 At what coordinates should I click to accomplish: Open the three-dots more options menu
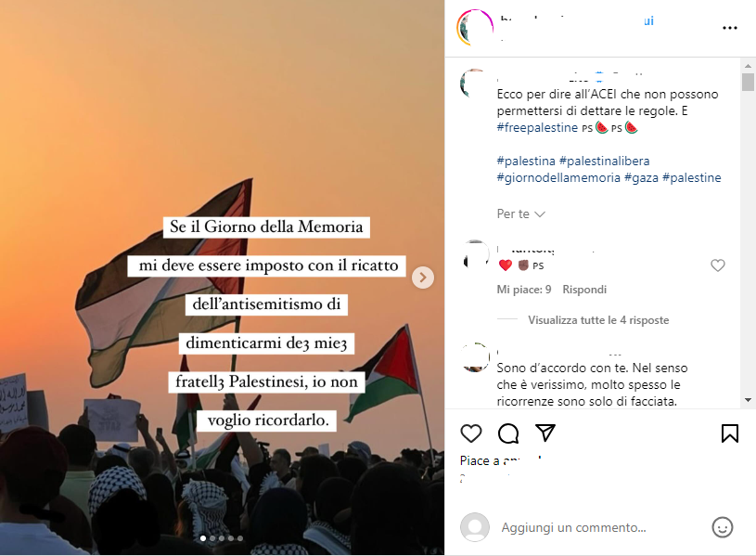pos(729,28)
